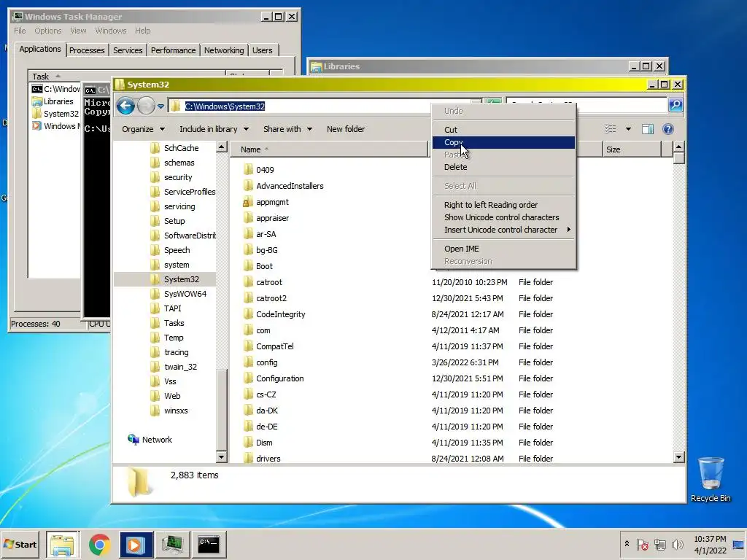Open Windows Explorer from the taskbar
The width and height of the screenshot is (747, 560).
[63, 544]
